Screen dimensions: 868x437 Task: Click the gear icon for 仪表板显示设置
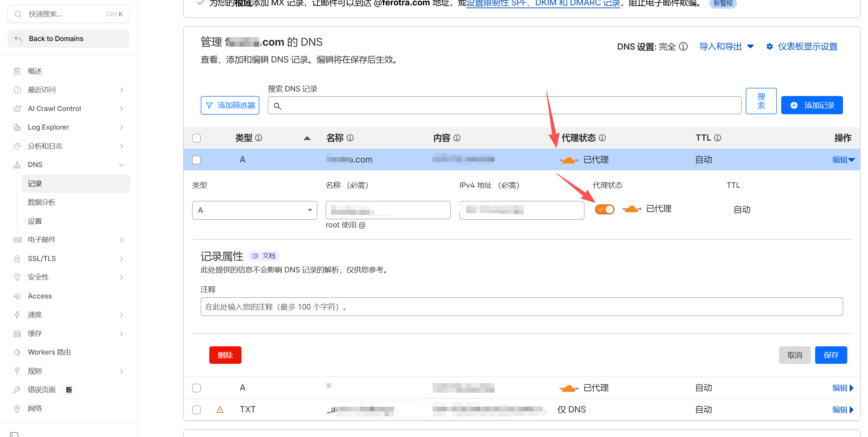[770, 47]
